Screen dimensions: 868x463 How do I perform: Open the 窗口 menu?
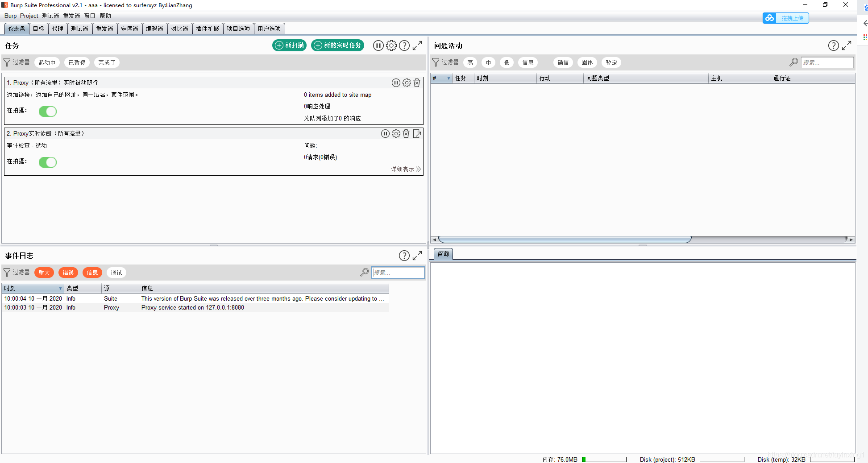[90, 16]
